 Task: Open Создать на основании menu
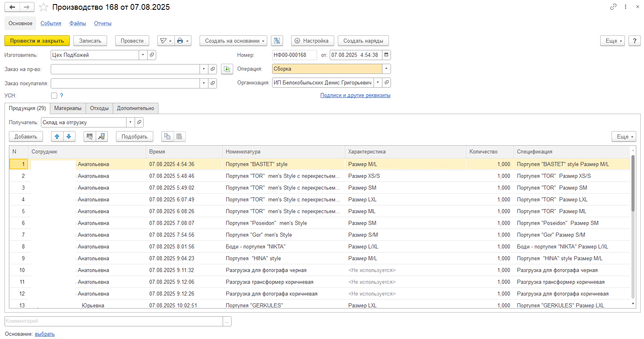[x=233, y=41]
